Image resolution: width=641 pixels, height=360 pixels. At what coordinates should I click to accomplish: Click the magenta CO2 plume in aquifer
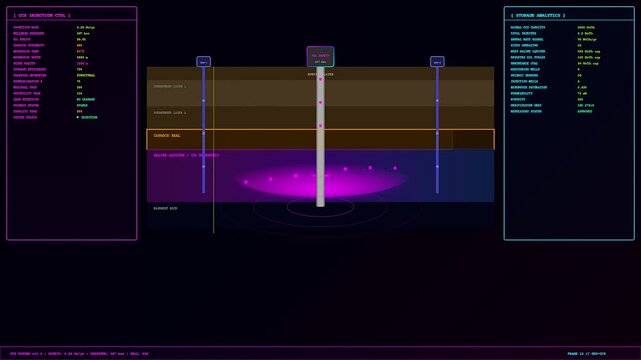coord(320,180)
